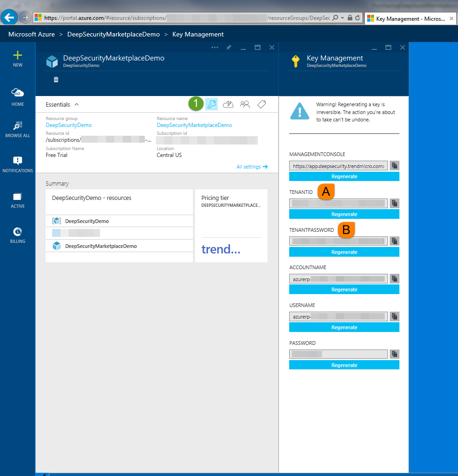
Task: Open NOTIFICATIONS in the sidebar
Action: [x=18, y=164]
